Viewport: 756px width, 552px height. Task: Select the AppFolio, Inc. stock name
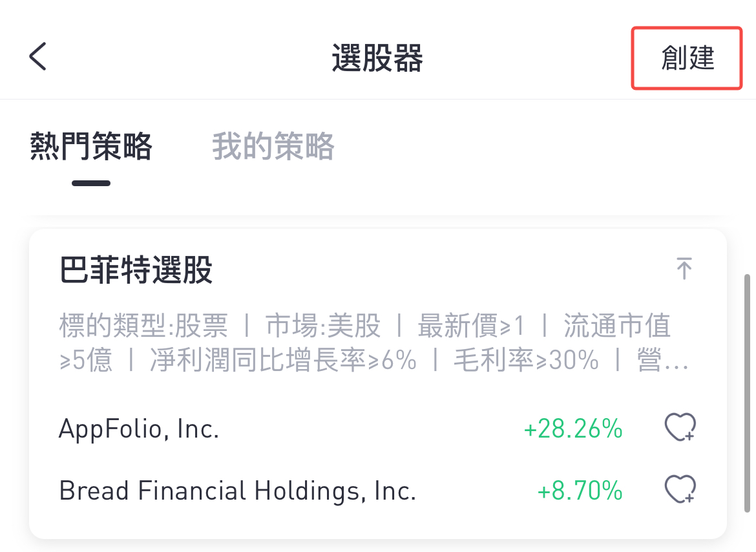click(139, 429)
